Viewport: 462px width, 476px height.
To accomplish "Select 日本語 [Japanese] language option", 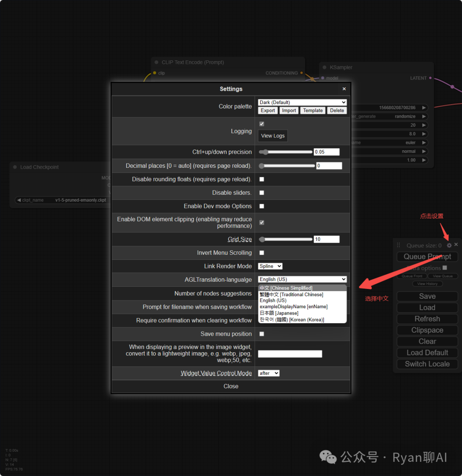I will (x=302, y=313).
